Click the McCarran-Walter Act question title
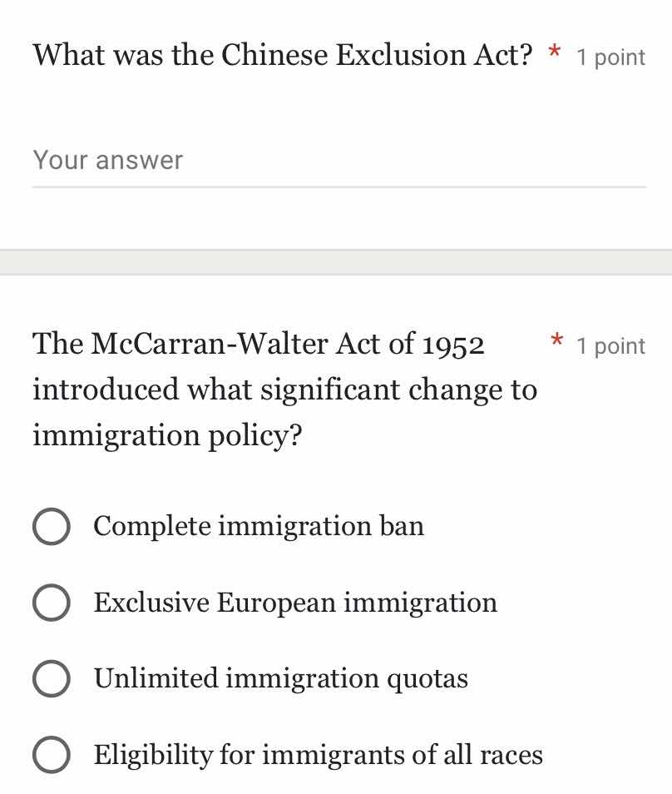672x794 pixels. 283,389
